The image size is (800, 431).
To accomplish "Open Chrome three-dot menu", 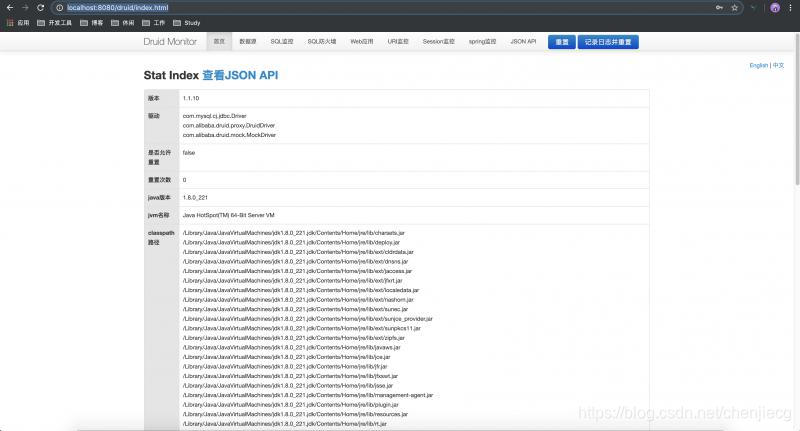I will [790, 8].
